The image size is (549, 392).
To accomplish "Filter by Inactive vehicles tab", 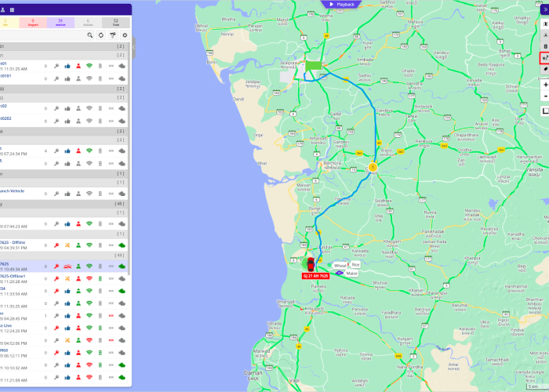I will click(x=60, y=23).
